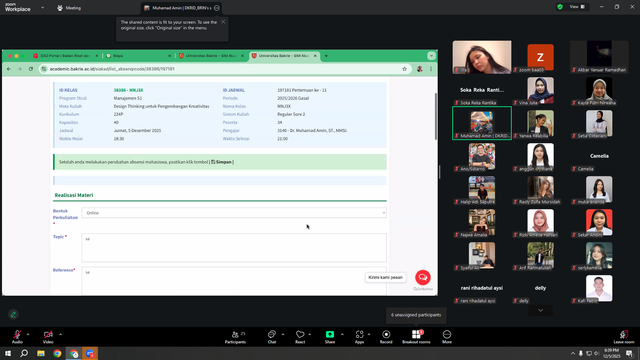Select Akbar Yanuar Ramadhan's video tile
Viewport: 640px width, 360px height.
(x=599, y=57)
